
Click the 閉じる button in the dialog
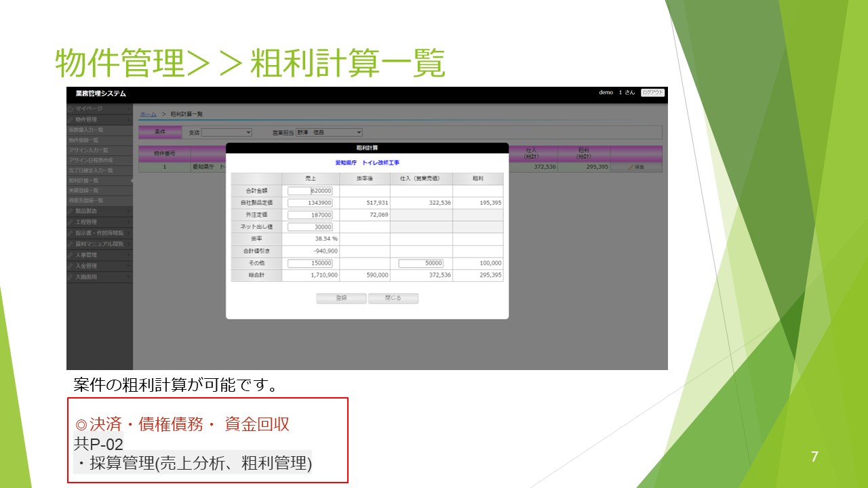393,298
